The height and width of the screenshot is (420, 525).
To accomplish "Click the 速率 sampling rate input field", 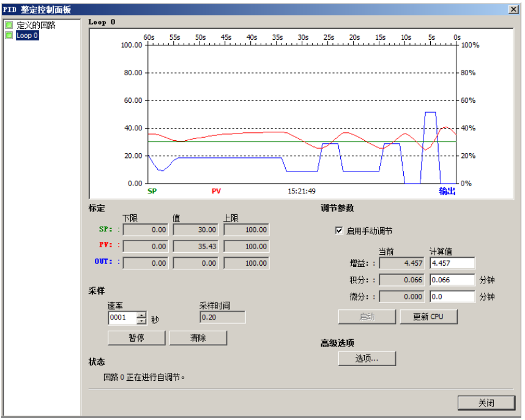I will (x=122, y=318).
